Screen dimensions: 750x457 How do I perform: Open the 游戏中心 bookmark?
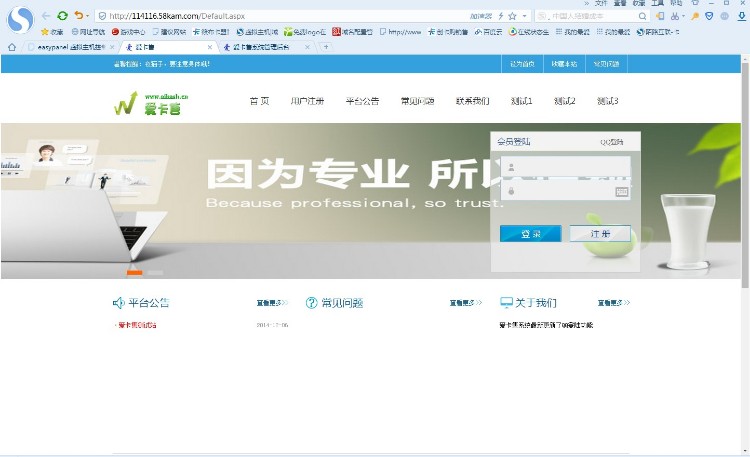click(x=128, y=32)
